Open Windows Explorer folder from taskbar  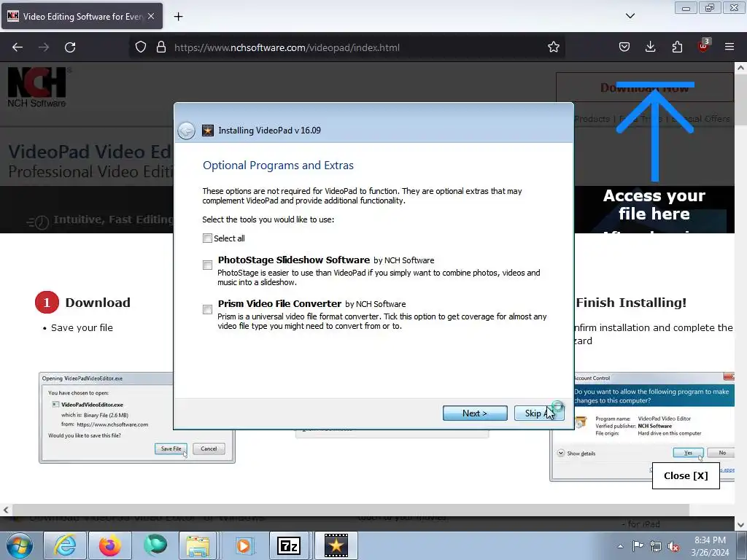pos(198,545)
